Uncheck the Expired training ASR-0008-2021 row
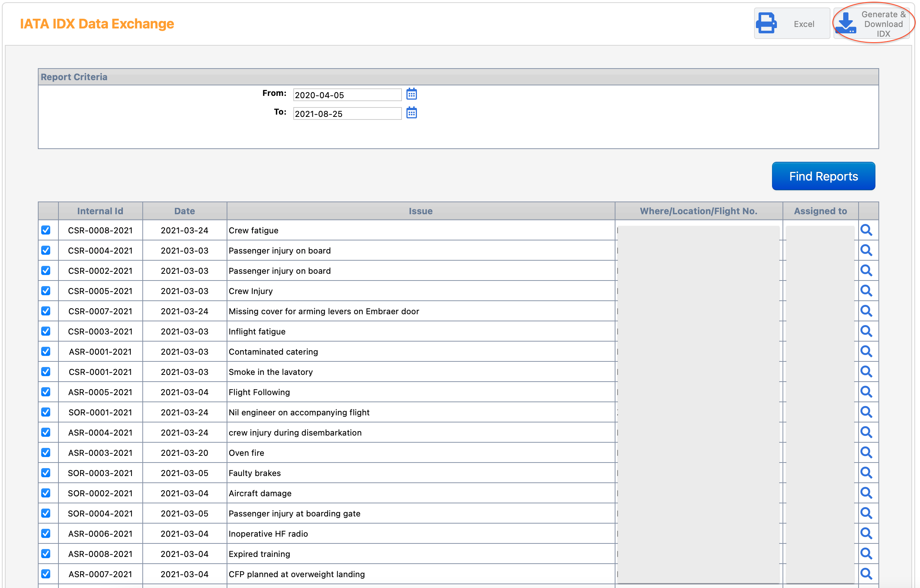The width and height of the screenshot is (920, 588). pyautogui.click(x=46, y=554)
